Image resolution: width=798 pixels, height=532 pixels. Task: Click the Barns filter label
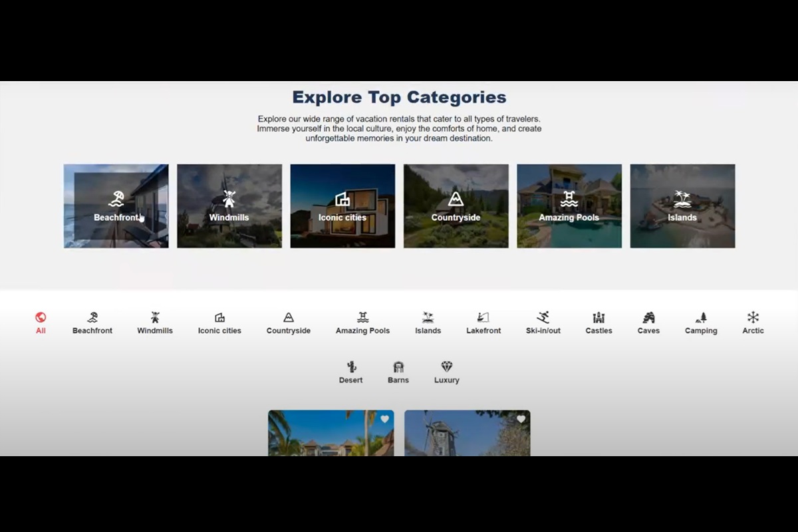[398, 380]
